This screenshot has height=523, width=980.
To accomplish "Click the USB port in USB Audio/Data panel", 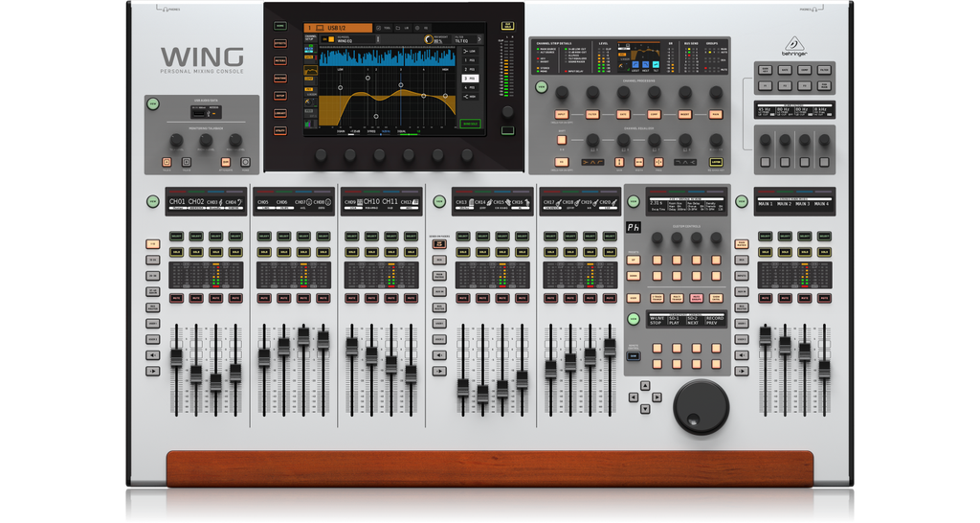I will pos(198,113).
